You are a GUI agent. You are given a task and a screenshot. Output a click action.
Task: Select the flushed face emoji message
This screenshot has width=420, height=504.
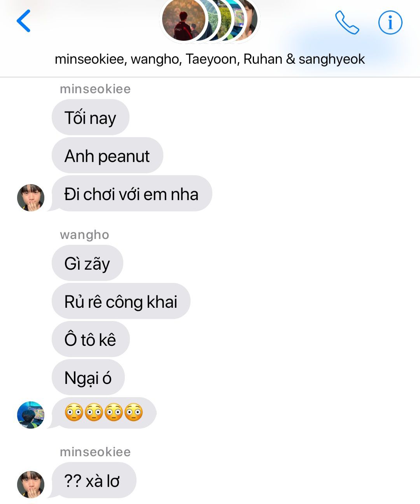[103, 413]
